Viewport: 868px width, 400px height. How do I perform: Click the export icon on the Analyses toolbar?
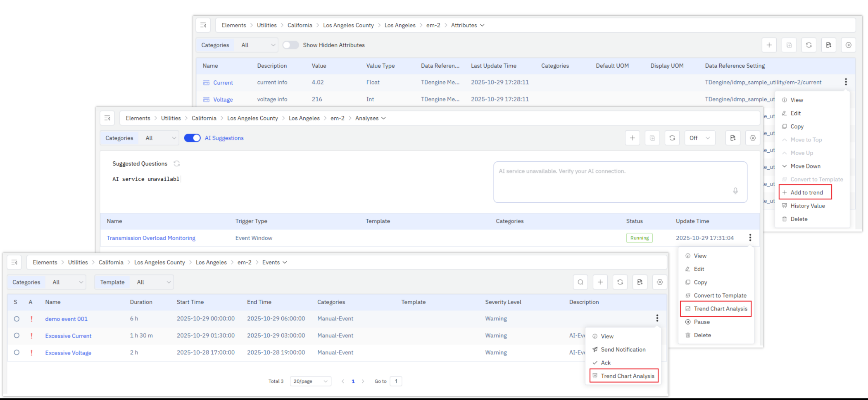coord(733,138)
